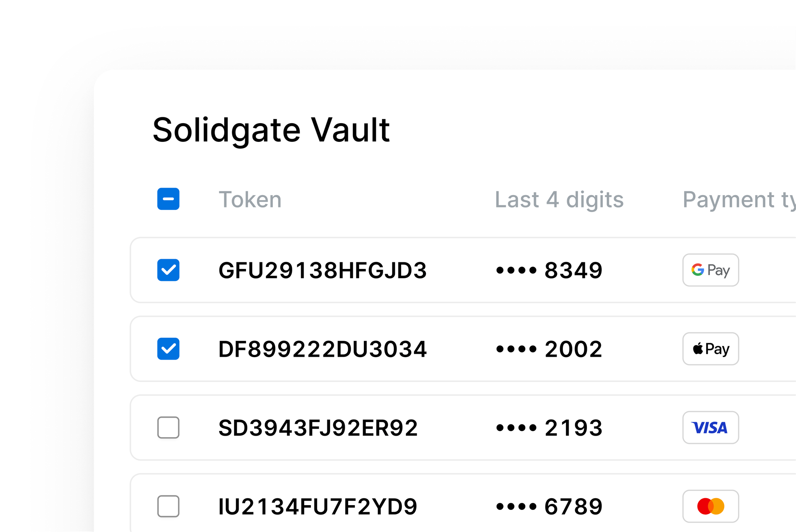The width and height of the screenshot is (796, 532).
Task: Check the checkbox next to IU2134FU7F2YD9
Action: pyautogui.click(x=168, y=506)
